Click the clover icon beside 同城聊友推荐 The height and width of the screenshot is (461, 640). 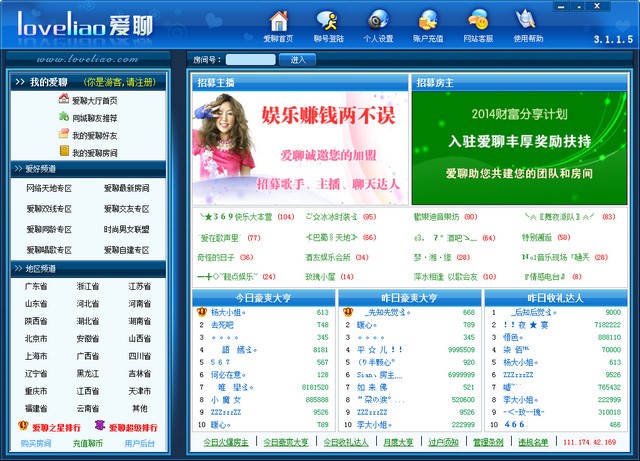coord(64,116)
